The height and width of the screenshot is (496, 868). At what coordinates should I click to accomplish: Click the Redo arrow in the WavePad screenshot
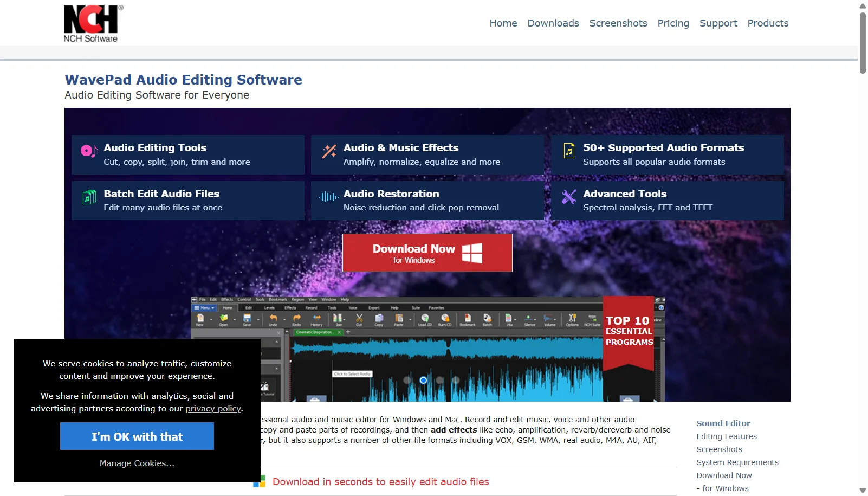(x=296, y=319)
